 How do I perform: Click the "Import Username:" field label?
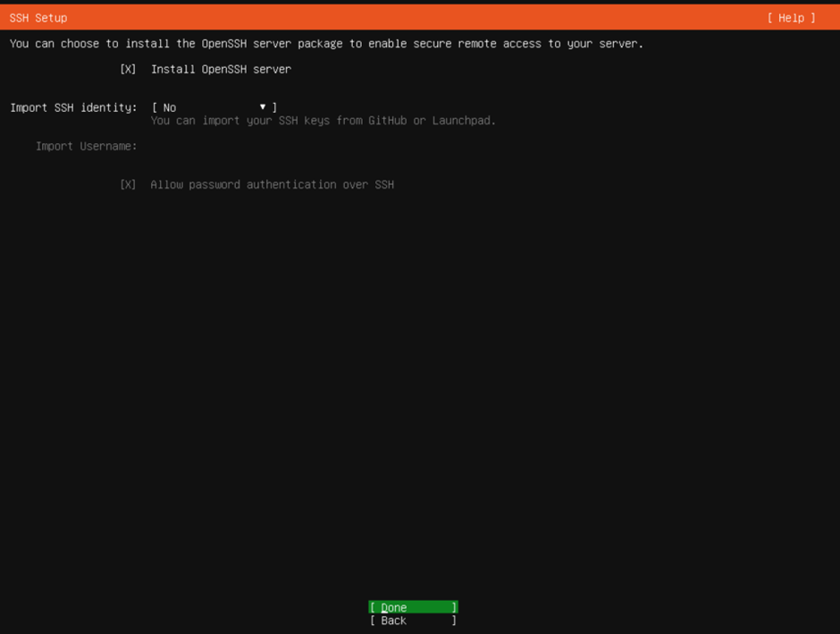coord(87,146)
